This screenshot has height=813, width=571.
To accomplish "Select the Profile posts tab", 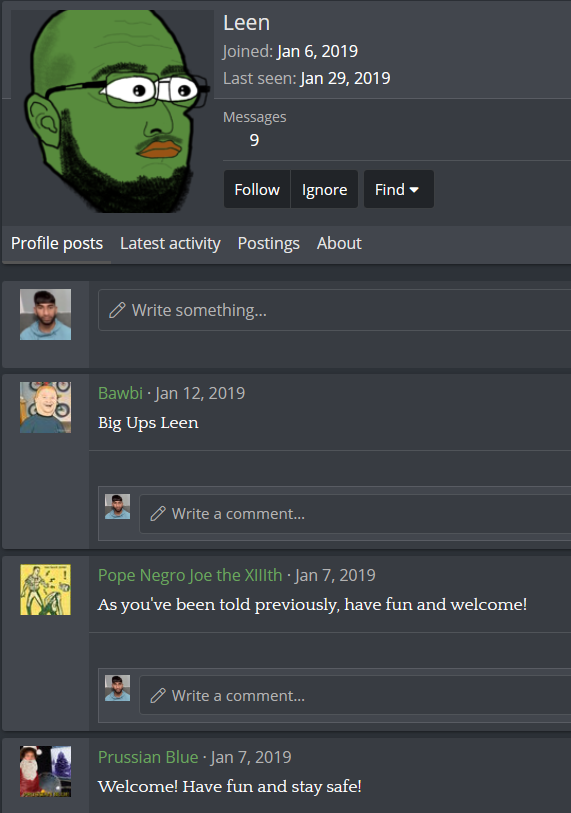I will click(57, 243).
